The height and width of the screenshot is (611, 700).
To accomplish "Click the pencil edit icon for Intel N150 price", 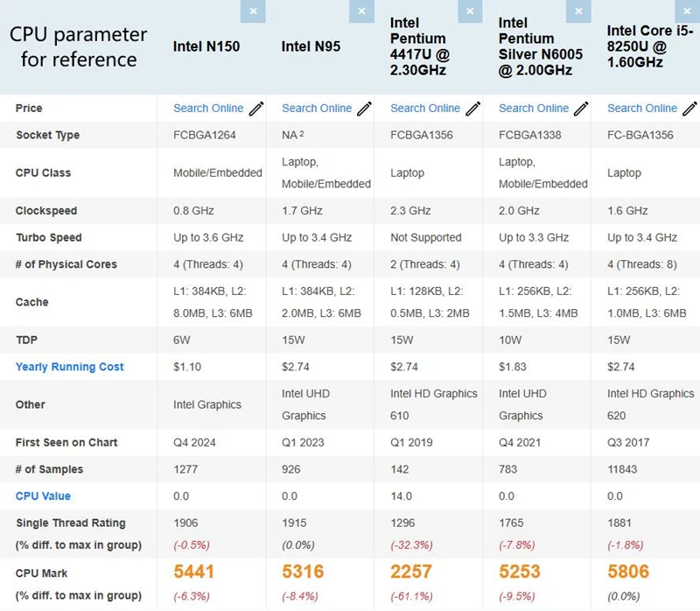I will pos(256,109).
